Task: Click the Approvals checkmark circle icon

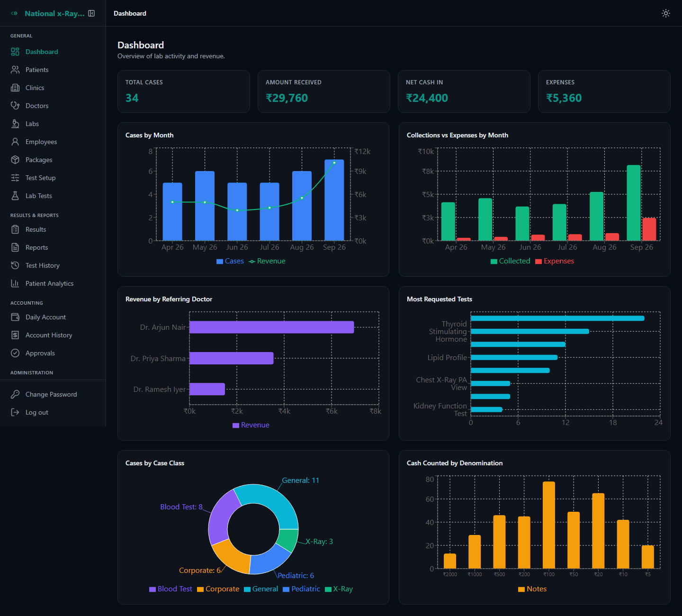Action: pyautogui.click(x=15, y=353)
